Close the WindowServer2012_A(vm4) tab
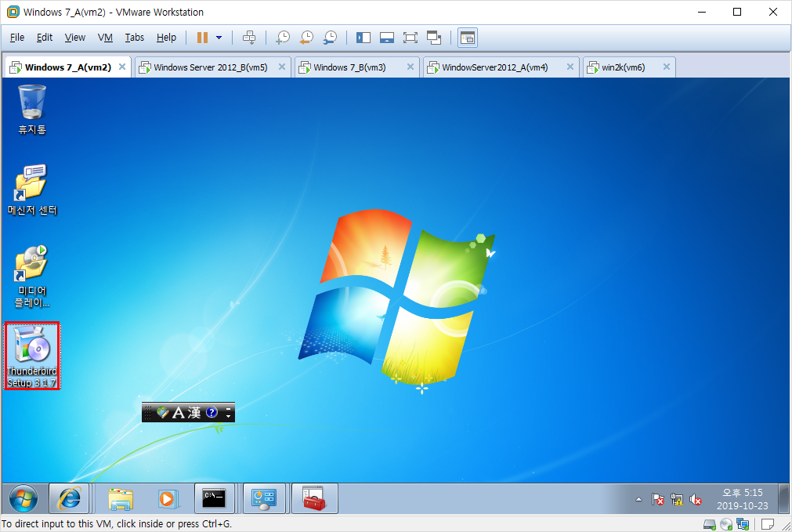The height and width of the screenshot is (532, 792). tap(570, 67)
